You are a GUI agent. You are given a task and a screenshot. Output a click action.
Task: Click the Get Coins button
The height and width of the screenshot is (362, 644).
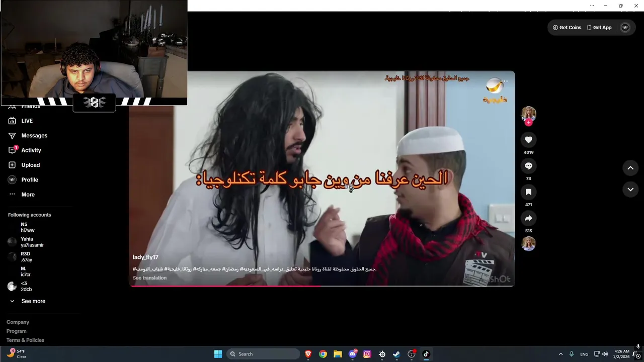pos(567,28)
